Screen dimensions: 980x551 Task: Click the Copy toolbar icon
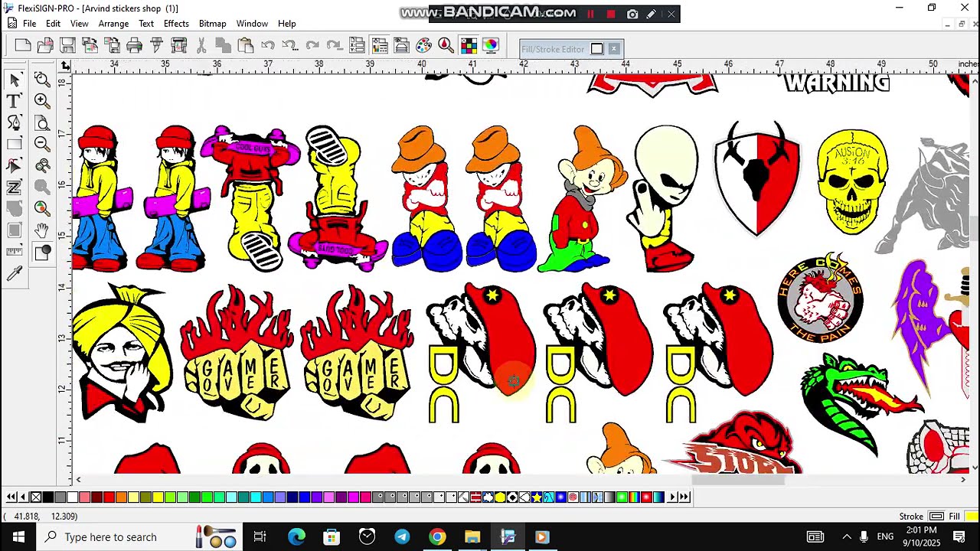point(224,46)
